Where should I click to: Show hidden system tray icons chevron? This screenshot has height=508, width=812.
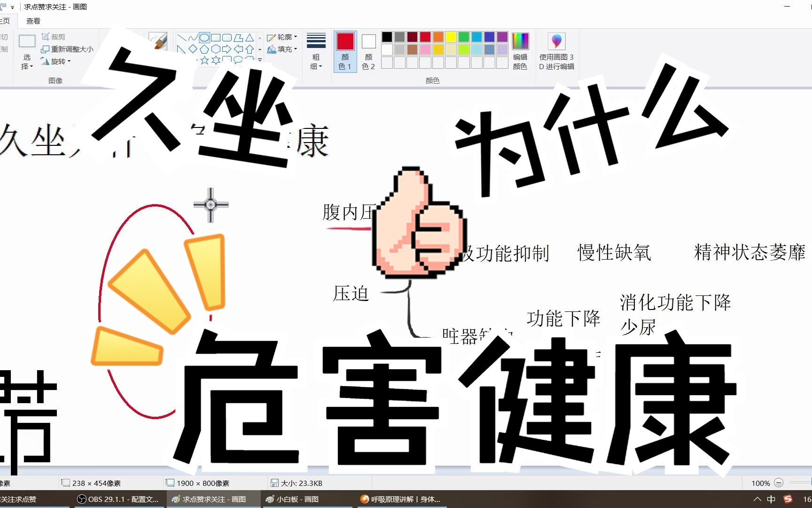coord(757,499)
